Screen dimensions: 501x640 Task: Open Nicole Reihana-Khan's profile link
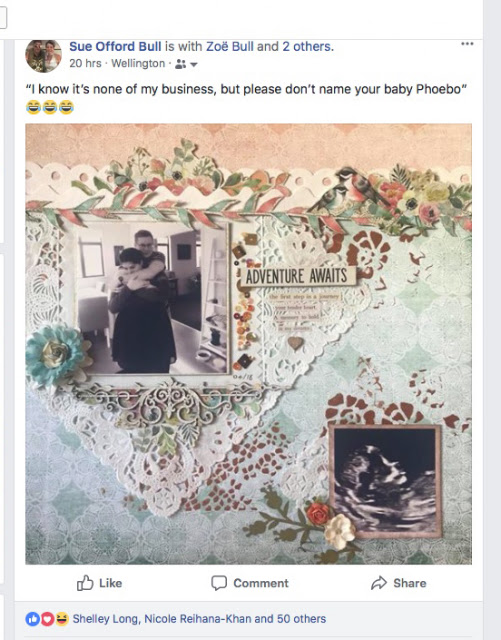click(x=198, y=619)
